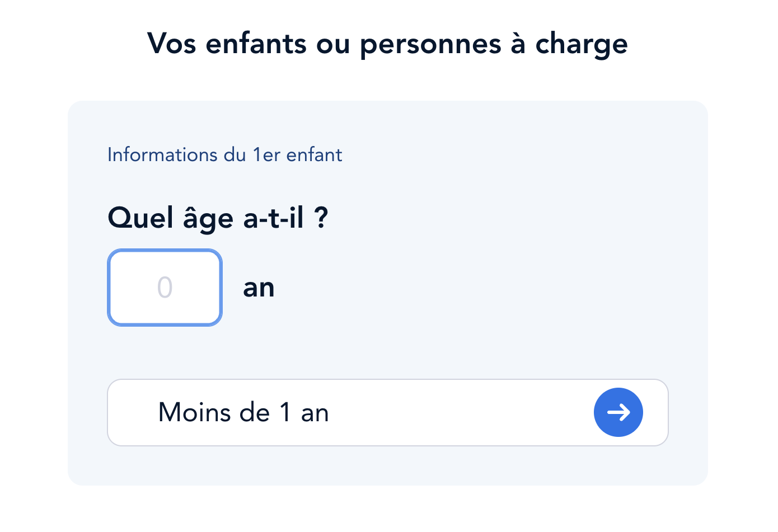Activate the numeric age entry box
The image size is (778, 532).
click(x=165, y=288)
